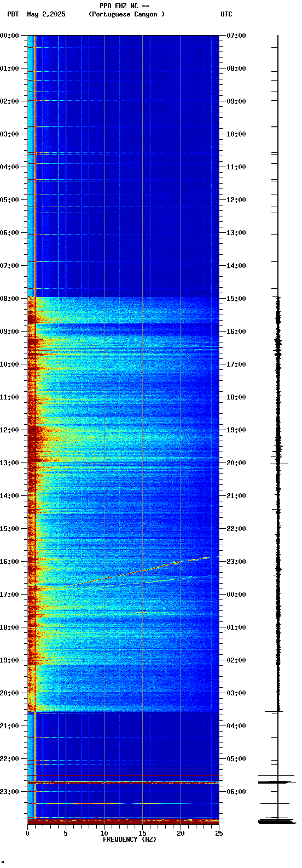Click the 06:00 UTC time label
This screenshot has width=302, height=868.
click(236, 792)
